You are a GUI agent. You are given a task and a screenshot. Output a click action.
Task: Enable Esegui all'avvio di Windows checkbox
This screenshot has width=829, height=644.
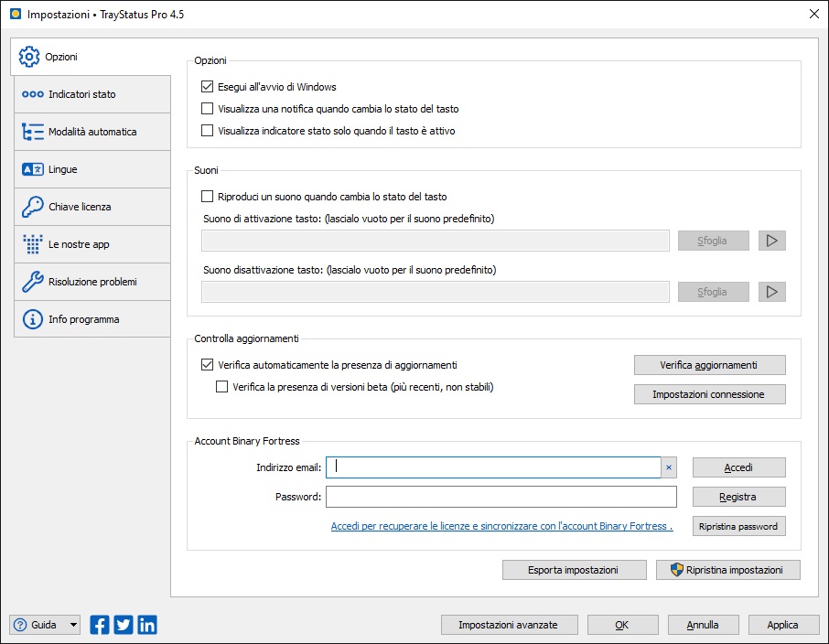click(x=207, y=87)
